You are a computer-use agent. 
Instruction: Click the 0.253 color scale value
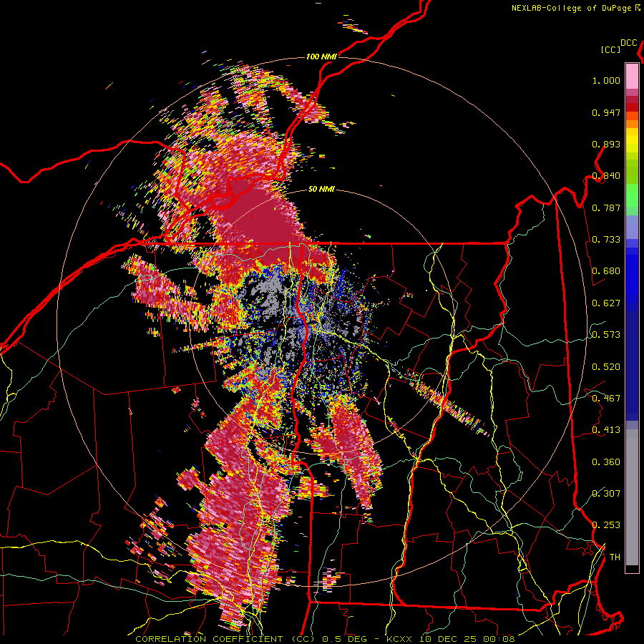(606, 525)
